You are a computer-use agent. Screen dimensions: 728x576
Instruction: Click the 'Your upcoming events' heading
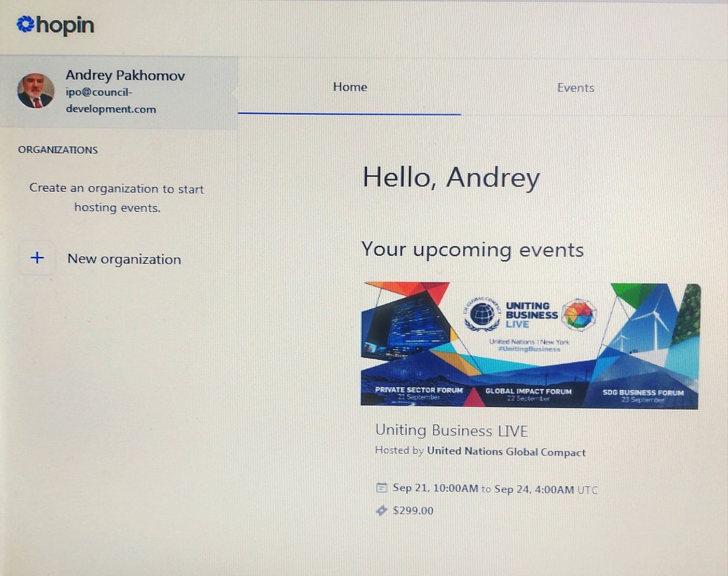pyautogui.click(x=472, y=249)
